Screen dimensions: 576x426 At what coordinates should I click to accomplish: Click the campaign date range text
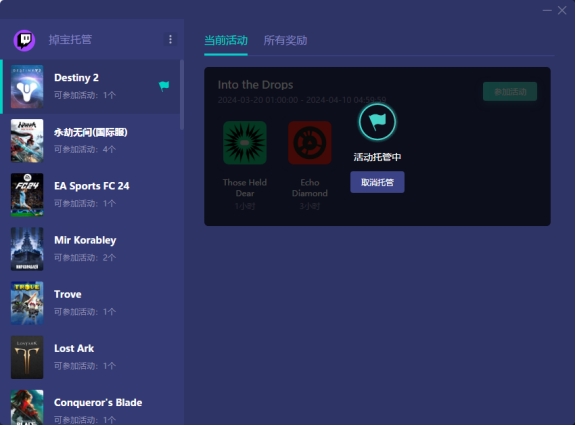(302, 100)
